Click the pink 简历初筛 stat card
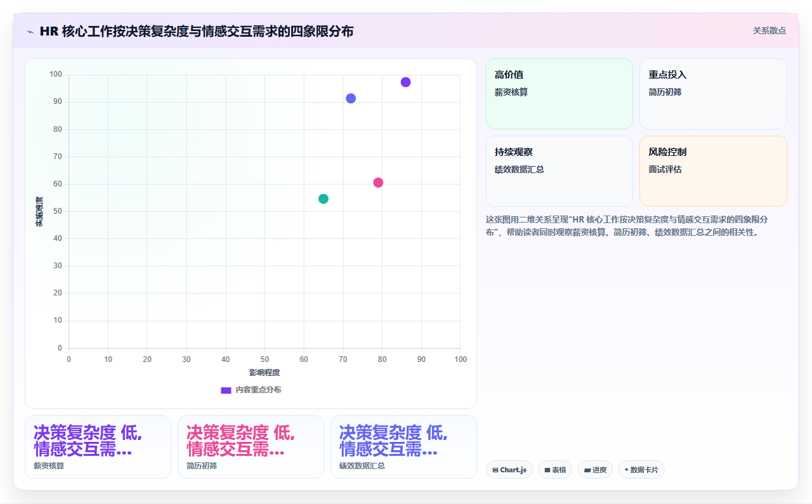Image resolution: width=812 pixels, height=504 pixels. point(251,447)
